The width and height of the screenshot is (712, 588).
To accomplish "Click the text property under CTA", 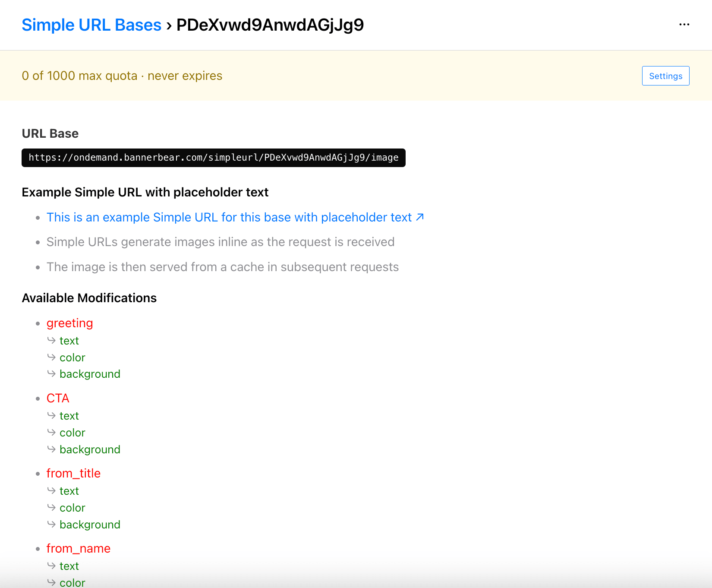I will (x=69, y=416).
